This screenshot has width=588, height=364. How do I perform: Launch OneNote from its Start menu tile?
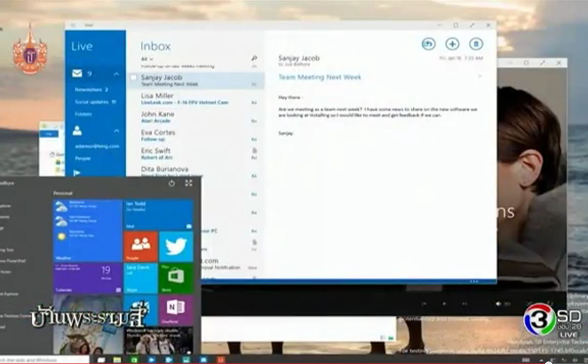176,308
